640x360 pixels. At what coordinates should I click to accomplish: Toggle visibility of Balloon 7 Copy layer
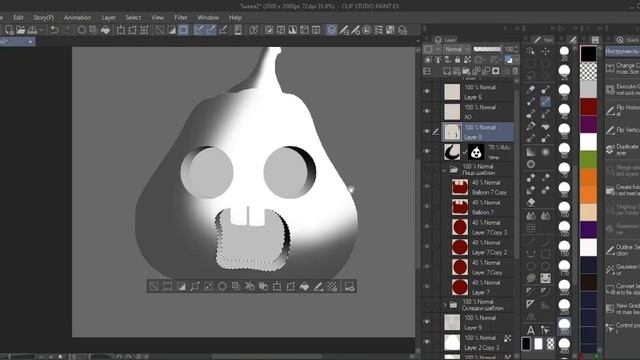(427, 187)
